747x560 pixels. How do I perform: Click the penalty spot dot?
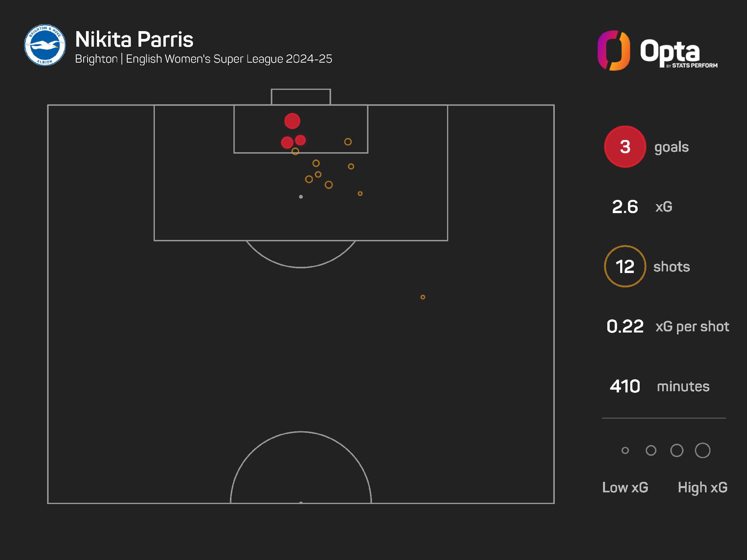[301, 197]
